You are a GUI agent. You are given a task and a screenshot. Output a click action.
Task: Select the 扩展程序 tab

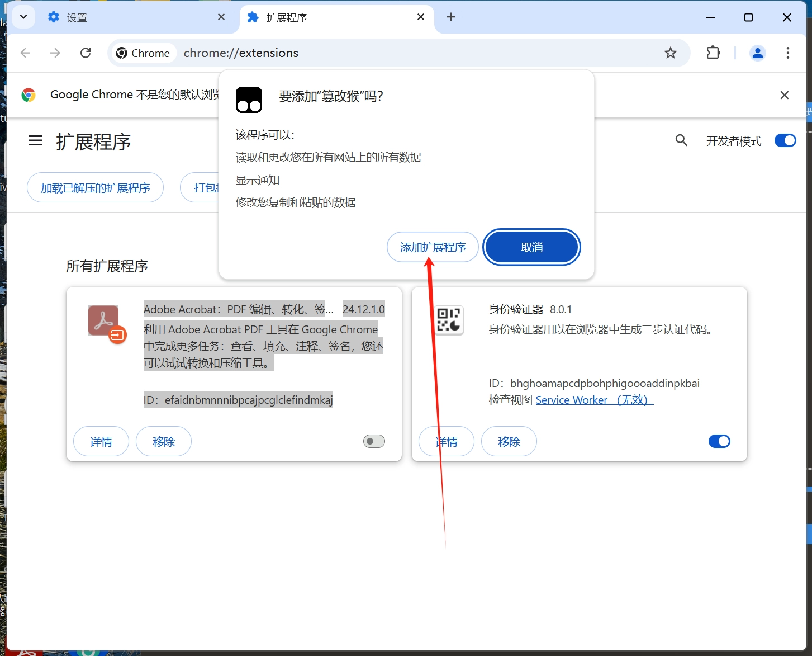click(x=337, y=17)
